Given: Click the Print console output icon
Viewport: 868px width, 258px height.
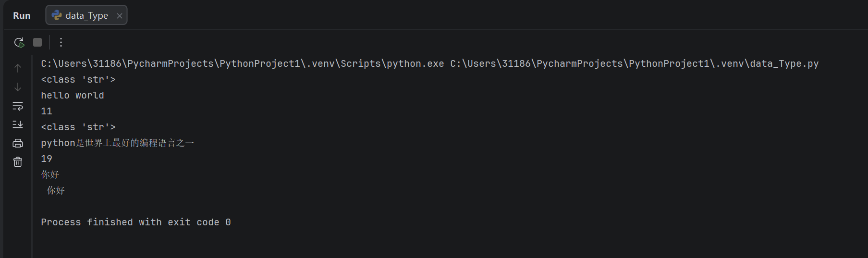Looking at the screenshot, I should tap(18, 143).
